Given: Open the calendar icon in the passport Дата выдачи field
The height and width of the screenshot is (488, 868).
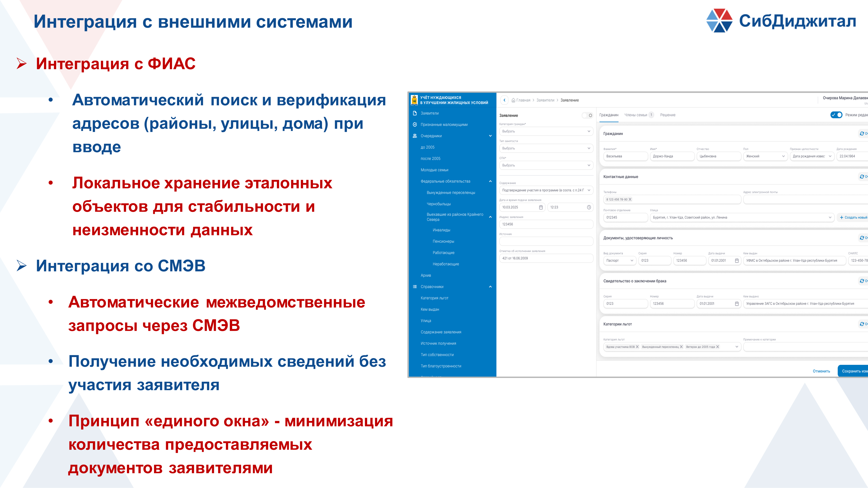Looking at the screenshot, I should click(x=736, y=261).
